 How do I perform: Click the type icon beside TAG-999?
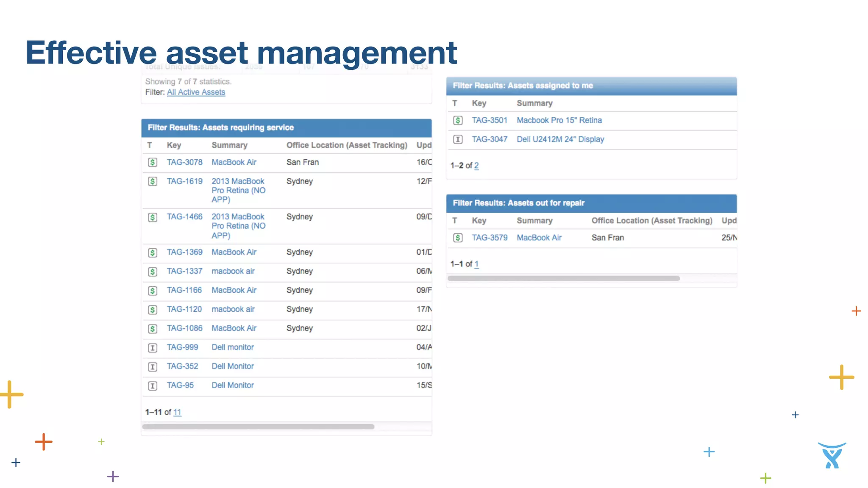click(153, 348)
